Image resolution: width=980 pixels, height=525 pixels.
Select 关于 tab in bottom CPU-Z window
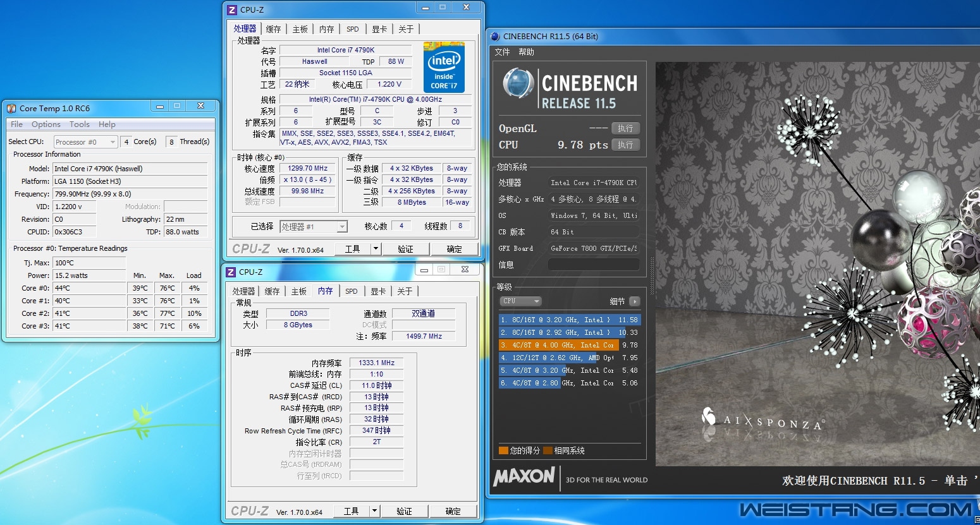[405, 291]
